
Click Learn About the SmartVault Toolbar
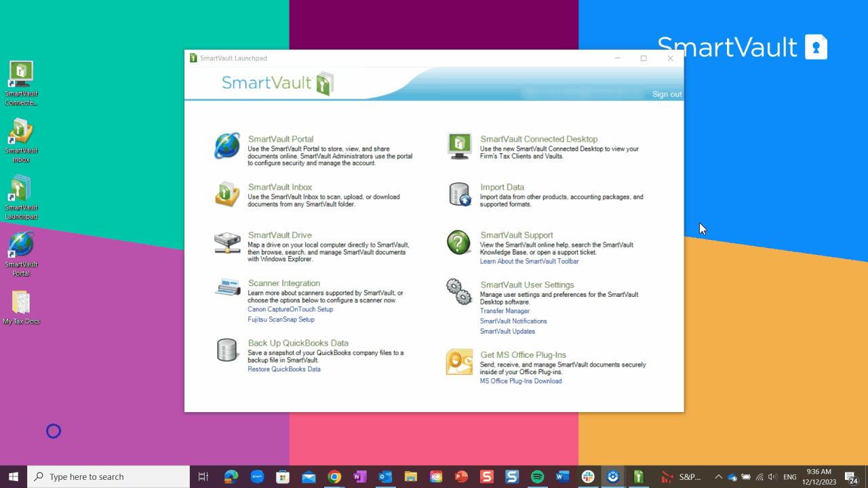click(529, 262)
